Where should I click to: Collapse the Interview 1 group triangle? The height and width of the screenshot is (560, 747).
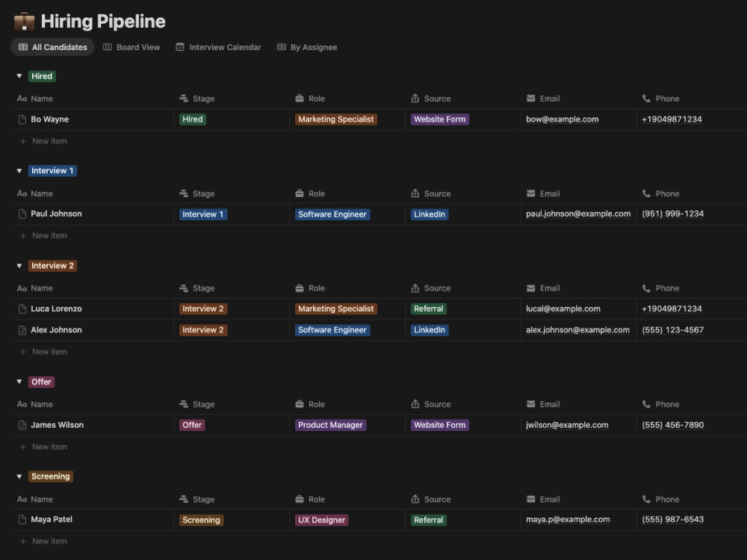(x=19, y=171)
